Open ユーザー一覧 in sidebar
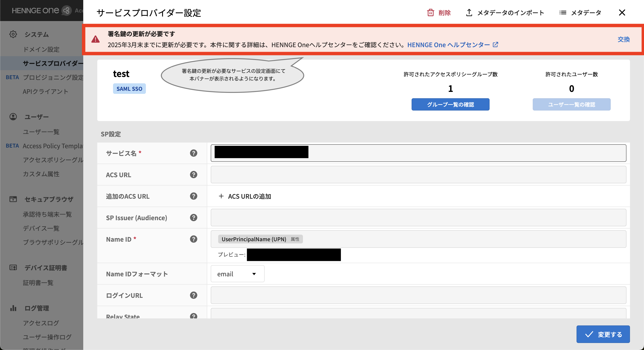This screenshot has width=644, height=350. pyautogui.click(x=41, y=132)
